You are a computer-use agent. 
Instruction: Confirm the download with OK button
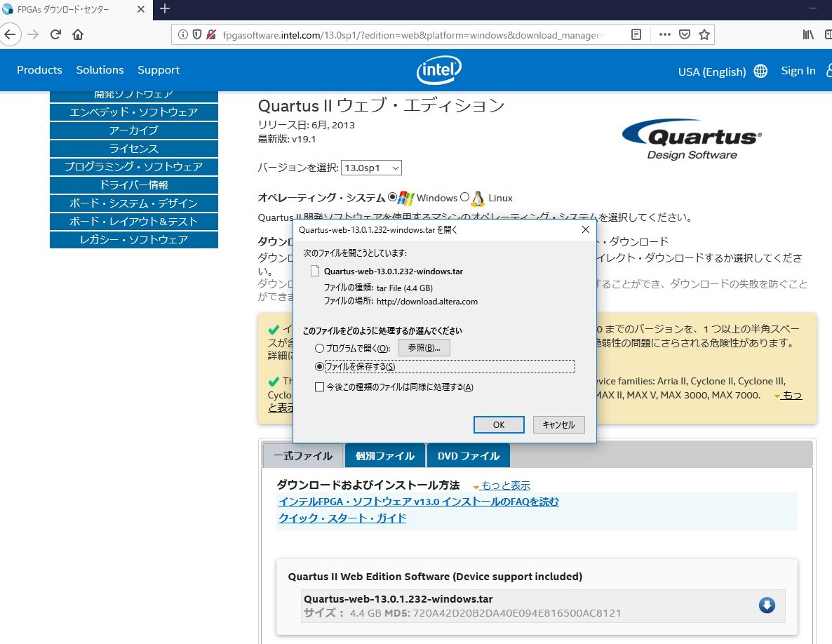tap(499, 425)
